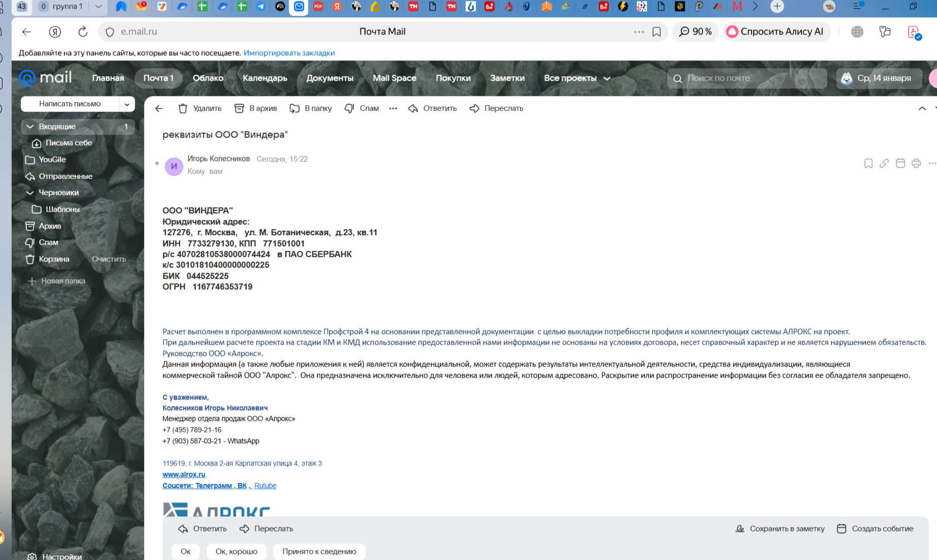Send quick reply Ок, хорошо
This screenshot has width=937, height=560.
point(236,551)
